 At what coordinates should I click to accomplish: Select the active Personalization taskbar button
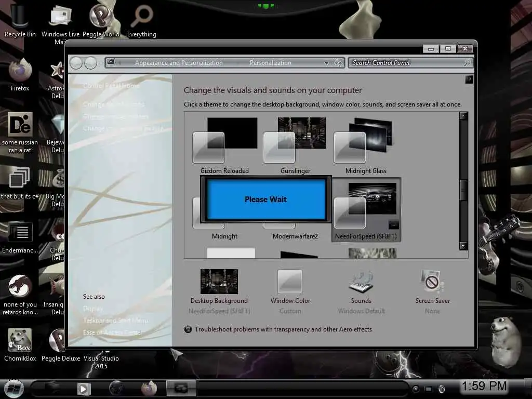pos(181,388)
